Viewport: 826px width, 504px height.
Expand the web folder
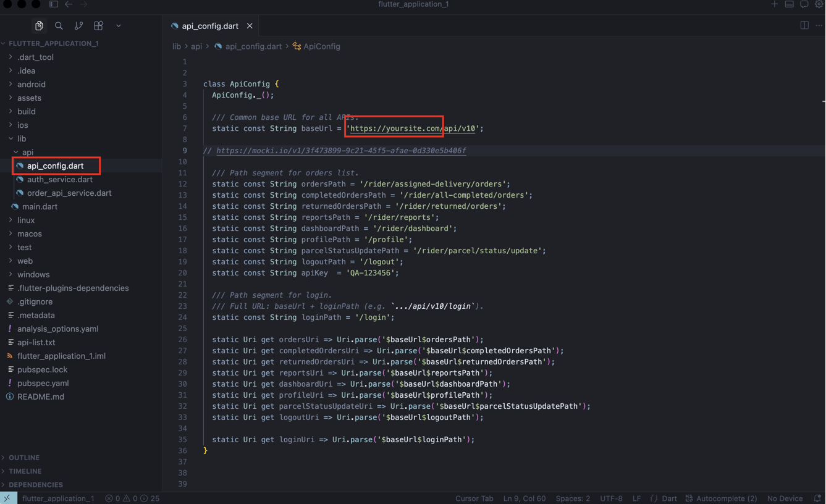click(25, 261)
